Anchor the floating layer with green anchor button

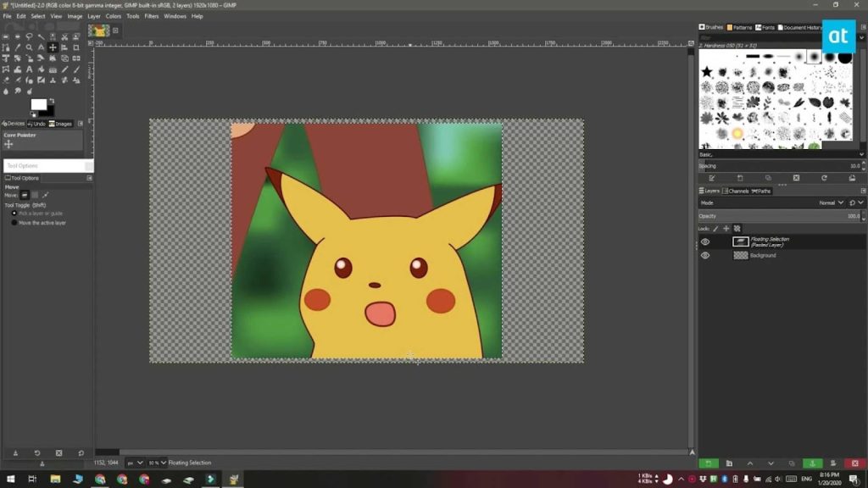pyautogui.click(x=812, y=463)
